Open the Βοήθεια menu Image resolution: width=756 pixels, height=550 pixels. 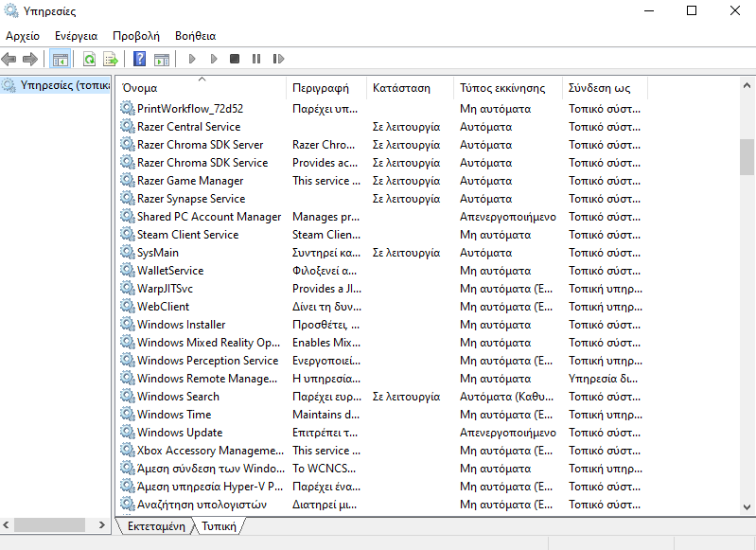(x=195, y=36)
